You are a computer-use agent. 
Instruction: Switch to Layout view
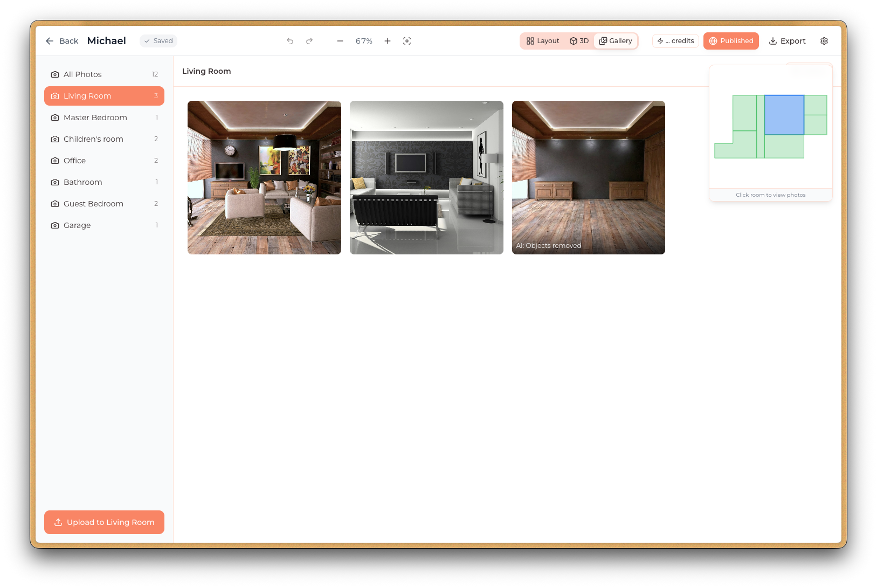pyautogui.click(x=542, y=40)
